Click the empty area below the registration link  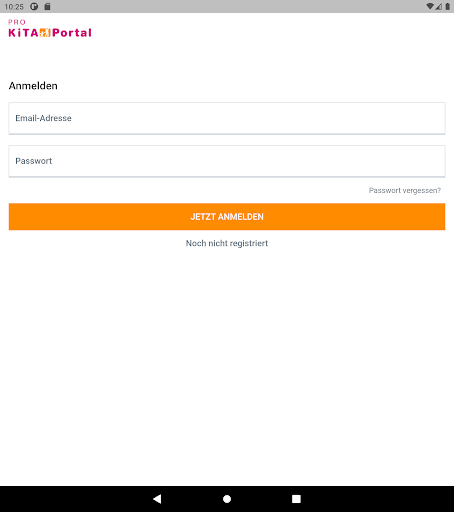(227, 367)
